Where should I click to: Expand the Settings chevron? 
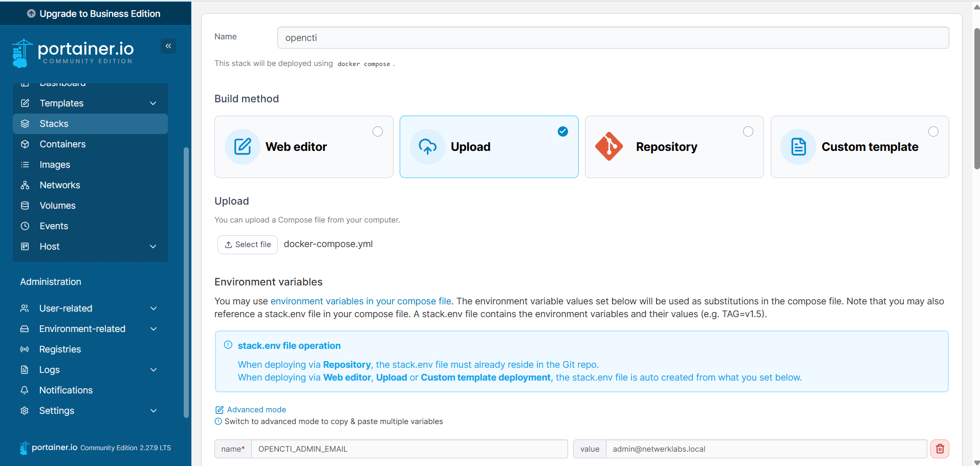tap(154, 411)
